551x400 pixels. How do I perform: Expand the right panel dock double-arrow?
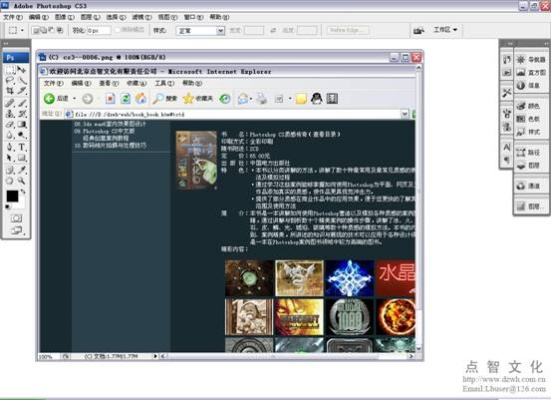[546, 43]
